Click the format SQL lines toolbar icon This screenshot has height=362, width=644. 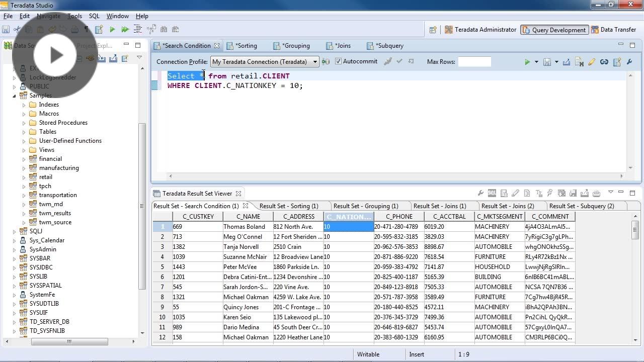coord(137,30)
